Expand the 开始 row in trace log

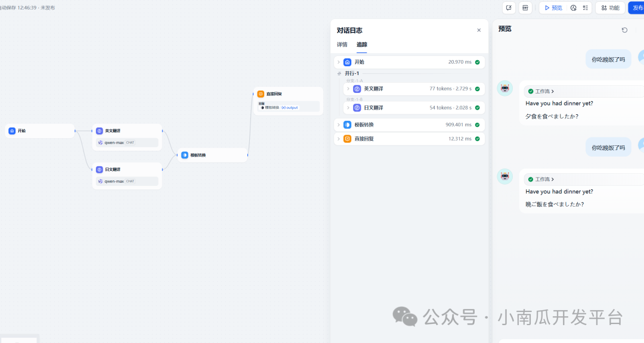[x=339, y=62]
